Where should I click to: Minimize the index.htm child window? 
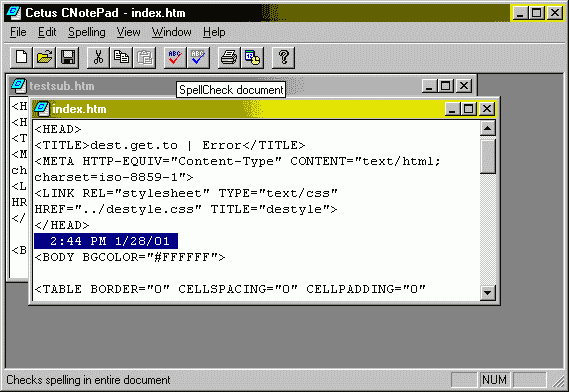[x=452, y=109]
